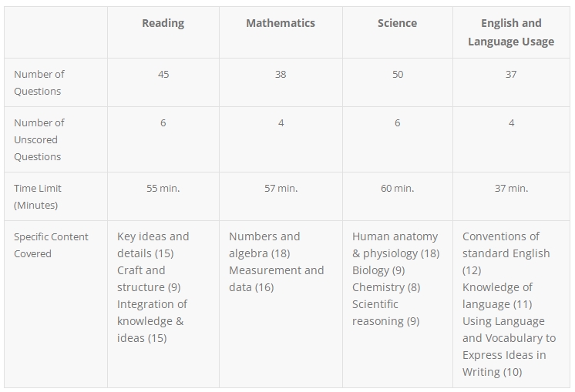Click Conventions of standard English (12)
This screenshot has width=575, height=392.
click(x=506, y=253)
